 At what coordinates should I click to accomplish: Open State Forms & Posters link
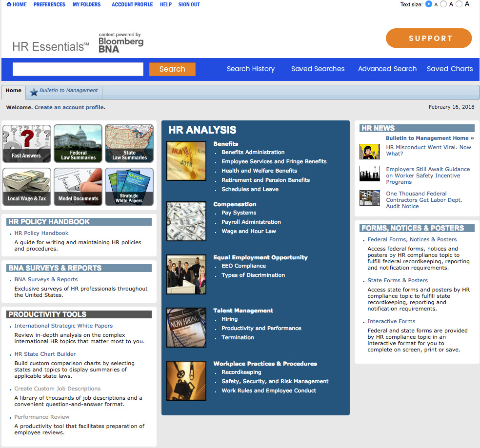pos(398,280)
